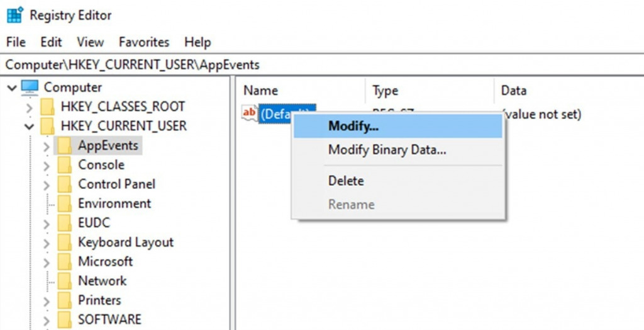This screenshot has width=644, height=330.
Task: Sort values by the Name column header
Action: 260,91
